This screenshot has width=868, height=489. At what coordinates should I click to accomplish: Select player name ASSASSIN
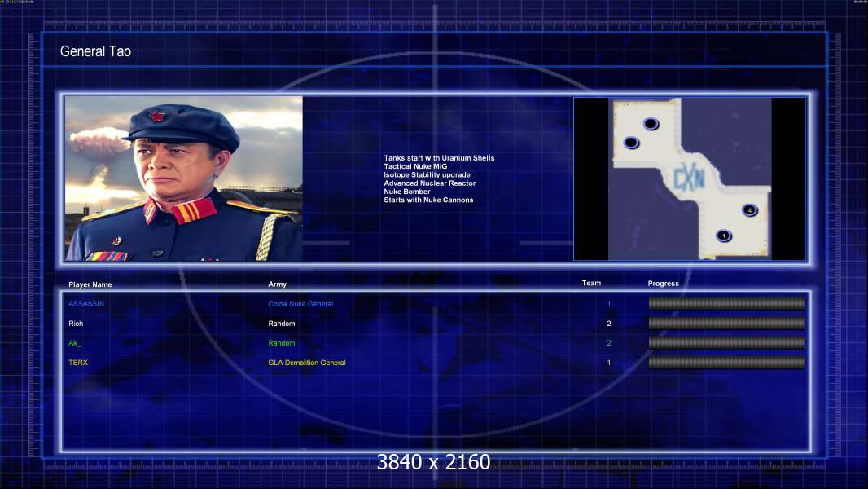coord(86,304)
